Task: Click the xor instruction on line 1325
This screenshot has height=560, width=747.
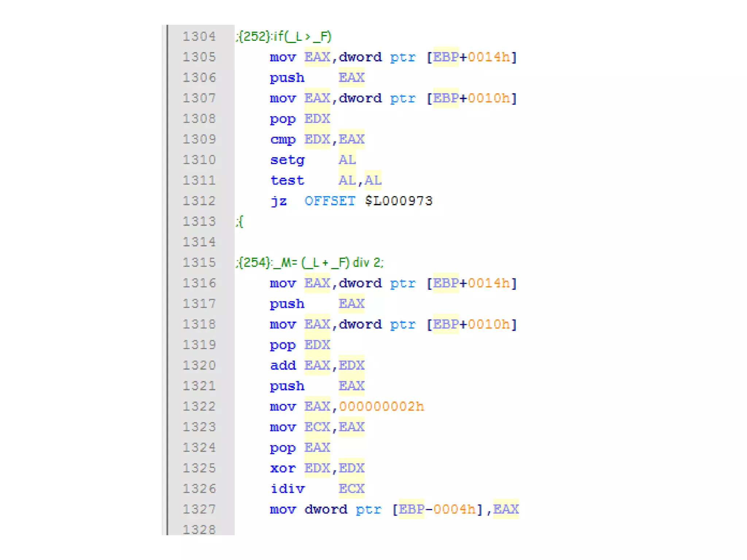Action: pyautogui.click(x=283, y=468)
